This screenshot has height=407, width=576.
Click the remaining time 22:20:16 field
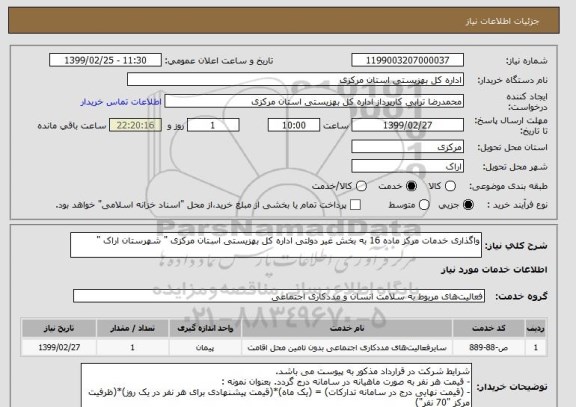pyautogui.click(x=136, y=125)
